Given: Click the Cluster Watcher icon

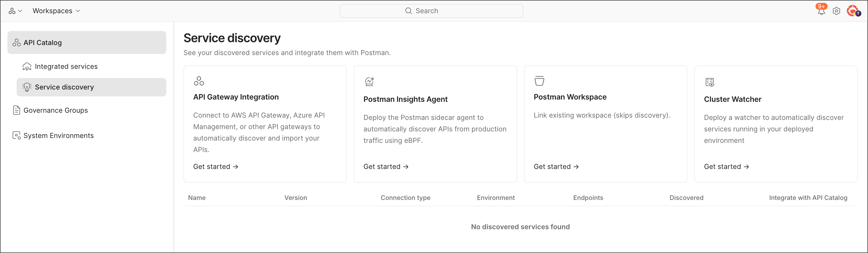Looking at the screenshot, I should click(x=710, y=82).
